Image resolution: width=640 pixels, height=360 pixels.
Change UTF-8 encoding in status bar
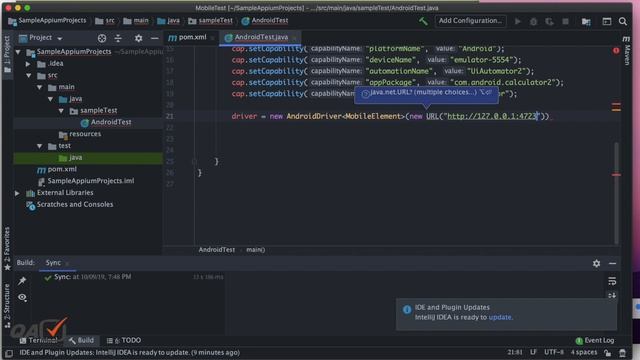click(553, 352)
